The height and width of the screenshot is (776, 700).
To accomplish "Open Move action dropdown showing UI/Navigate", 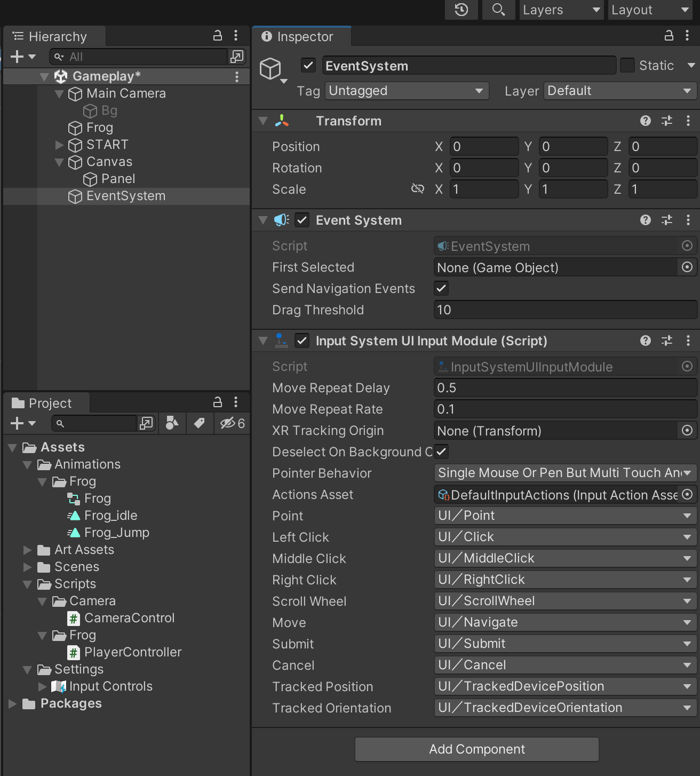I will click(x=566, y=622).
